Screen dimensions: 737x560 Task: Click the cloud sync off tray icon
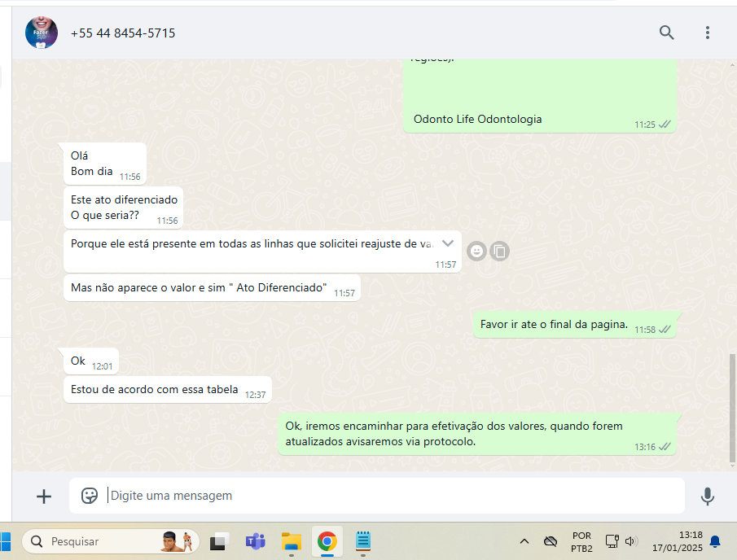551,541
